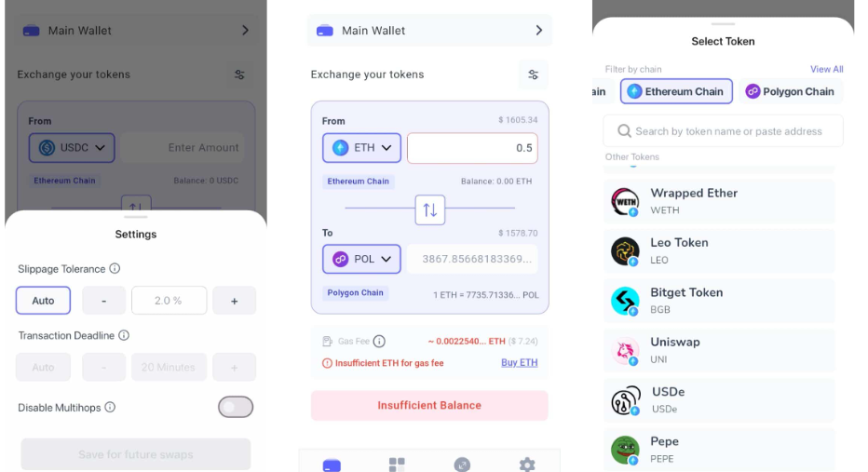Open the settings gear in bottom navigation
Viewport: 868px width, 472px height.
pos(527,465)
